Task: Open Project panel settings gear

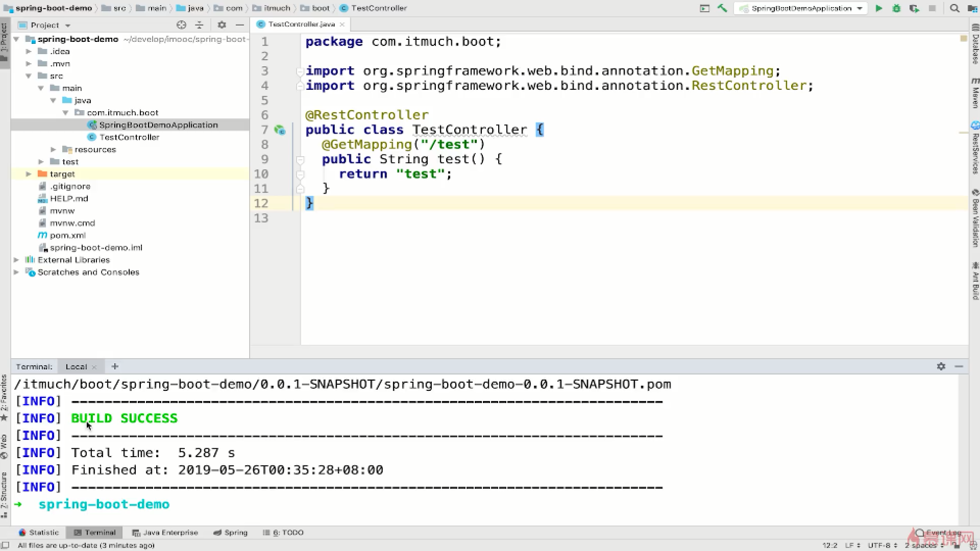Action: point(222,24)
